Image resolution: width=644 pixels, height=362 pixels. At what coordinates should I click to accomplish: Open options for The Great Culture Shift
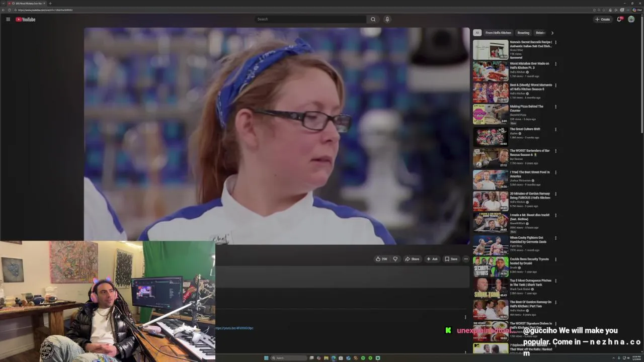coord(555,129)
